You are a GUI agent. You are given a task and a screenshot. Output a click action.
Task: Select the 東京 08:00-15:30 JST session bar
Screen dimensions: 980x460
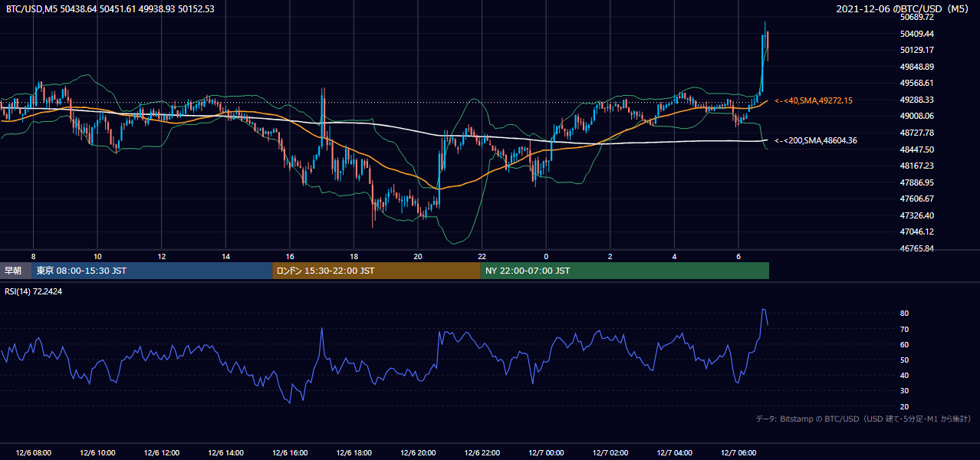pos(152,271)
